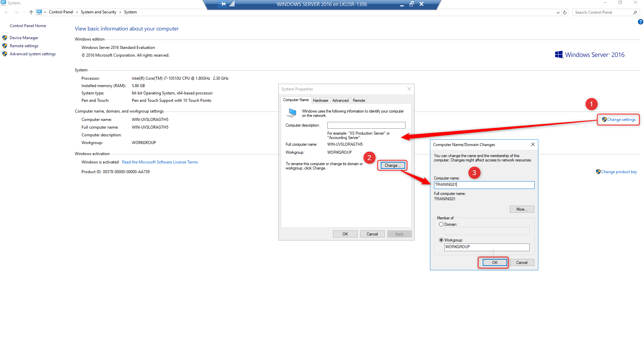Select the Domain radio button

[441, 224]
